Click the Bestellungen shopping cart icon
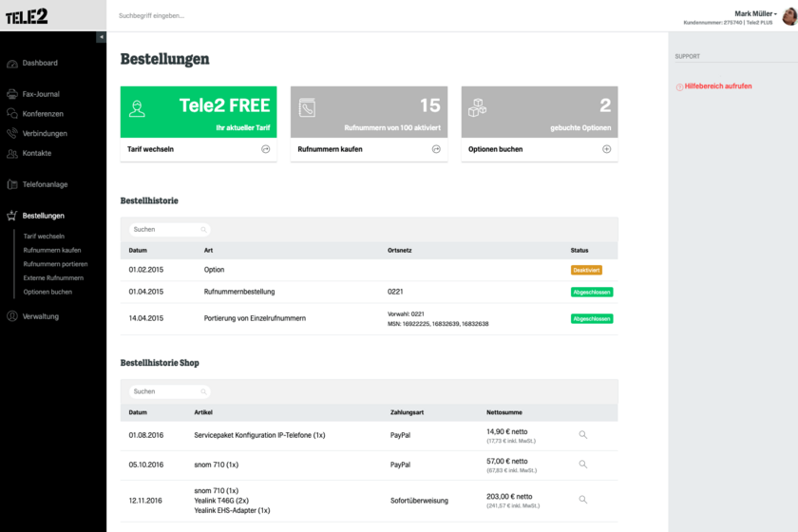 click(12, 216)
